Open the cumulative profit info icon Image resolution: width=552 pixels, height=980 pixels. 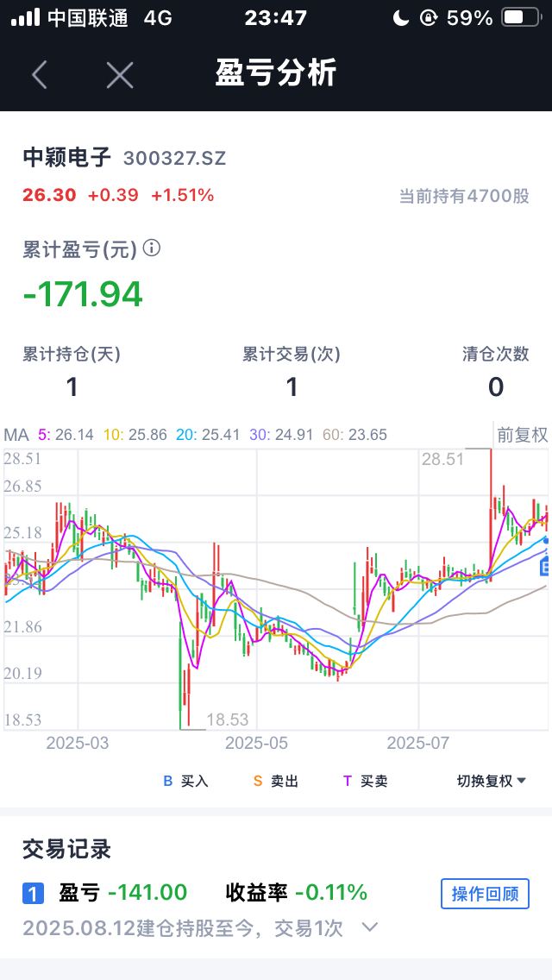point(152,249)
